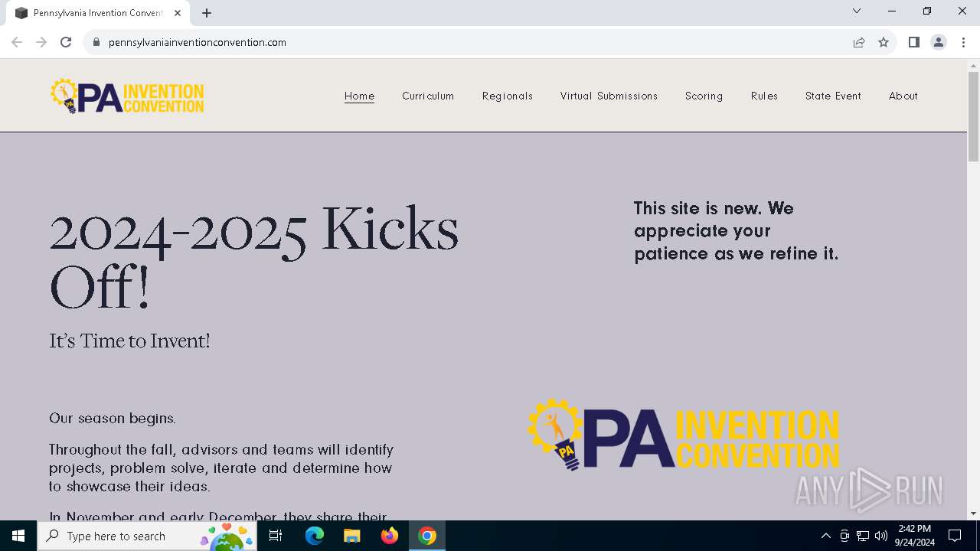
Task: Open the Windows Start menu
Action: (x=18, y=536)
